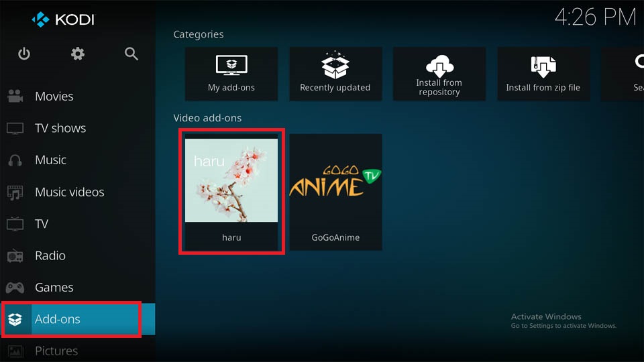Click the Radio icon
This screenshot has width=644, height=362.
tap(15, 255)
